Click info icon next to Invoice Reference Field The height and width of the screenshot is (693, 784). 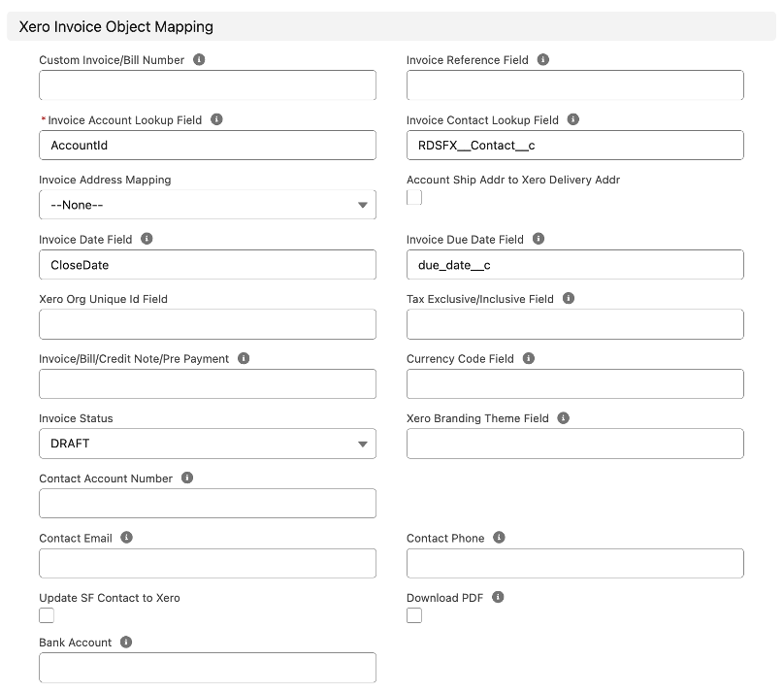543,60
